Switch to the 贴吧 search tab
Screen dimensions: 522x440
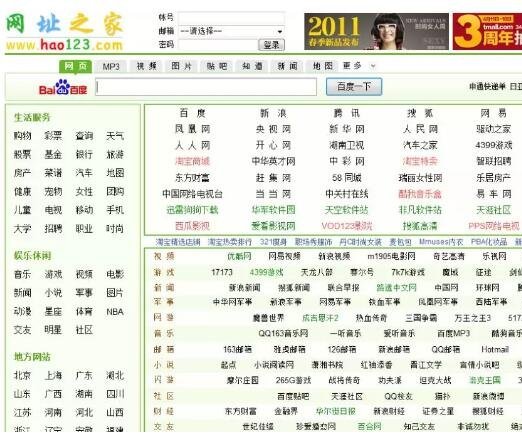coord(217,66)
